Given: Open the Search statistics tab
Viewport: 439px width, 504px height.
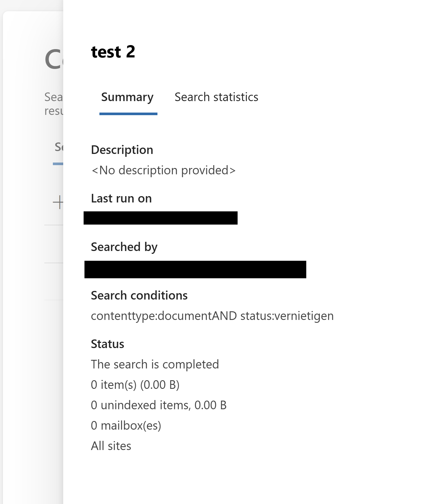Looking at the screenshot, I should 216,97.
